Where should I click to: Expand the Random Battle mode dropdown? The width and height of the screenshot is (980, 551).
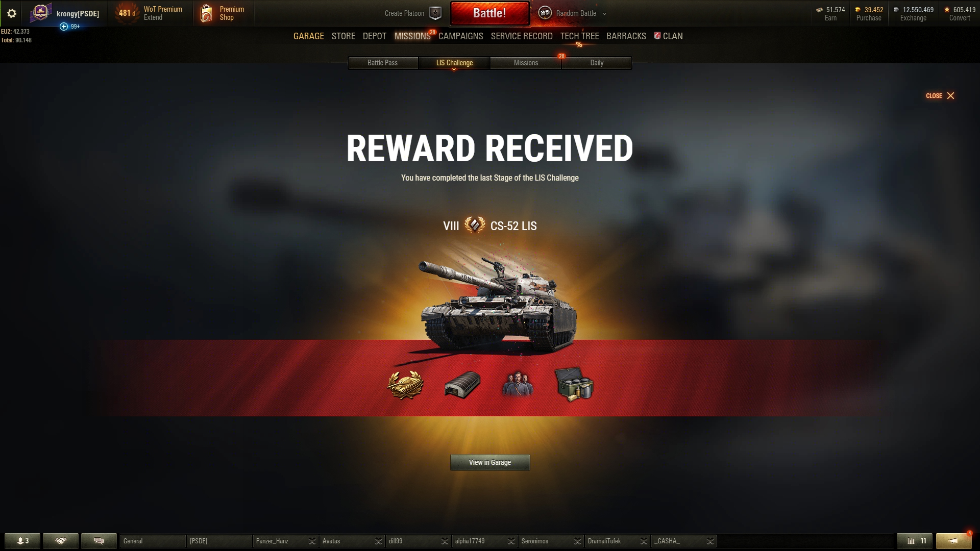(604, 14)
